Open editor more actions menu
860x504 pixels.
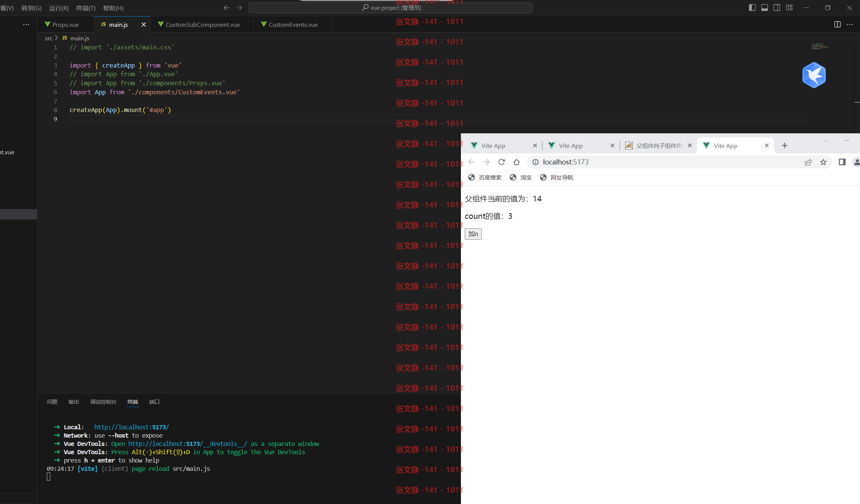pyautogui.click(x=849, y=24)
